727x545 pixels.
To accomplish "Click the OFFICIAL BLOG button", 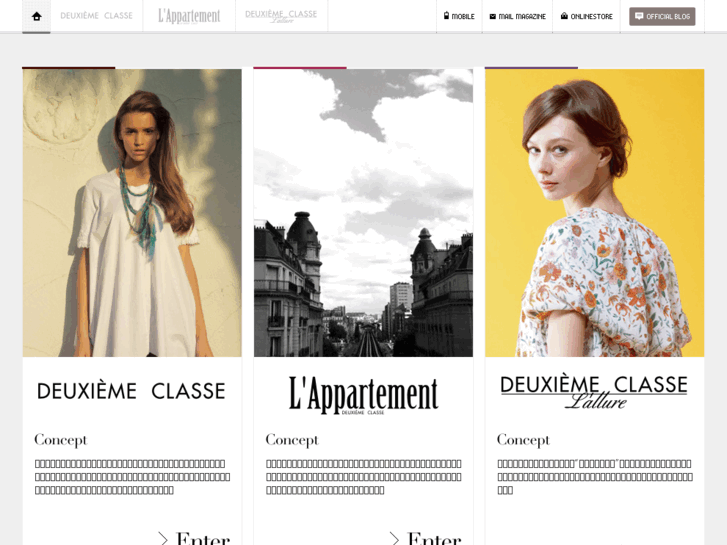I will pos(662,16).
